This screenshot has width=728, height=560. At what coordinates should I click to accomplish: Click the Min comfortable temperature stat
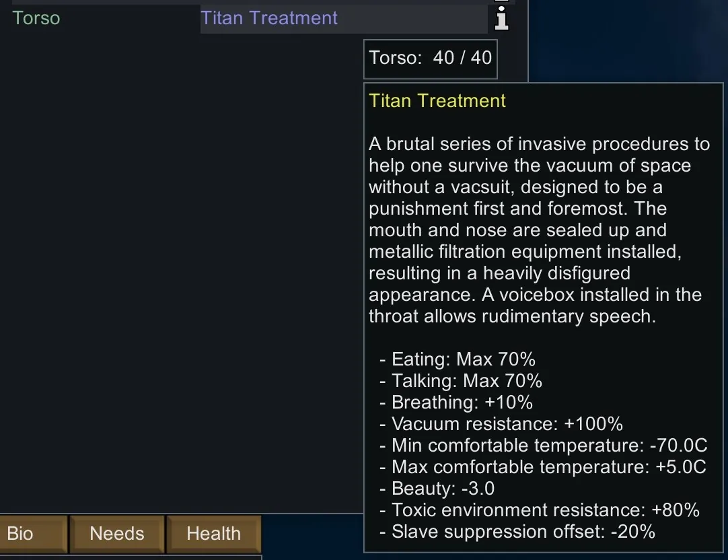click(x=548, y=446)
